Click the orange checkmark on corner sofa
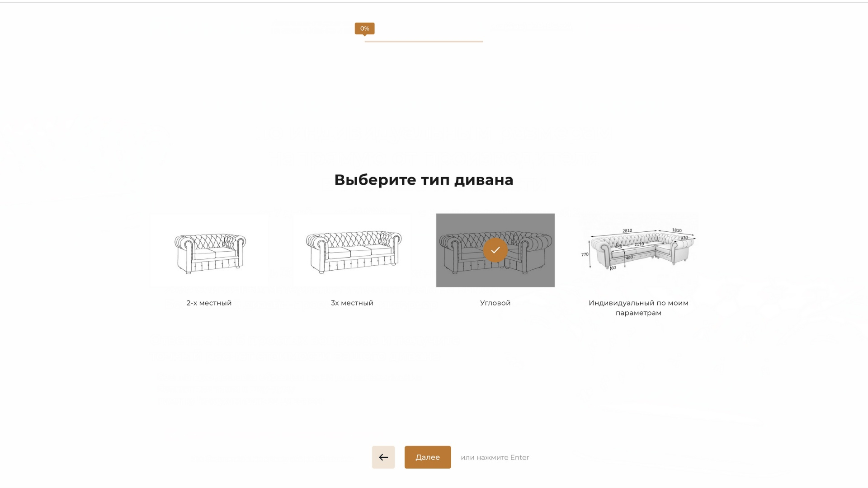This screenshot has height=488, width=868. 495,250
